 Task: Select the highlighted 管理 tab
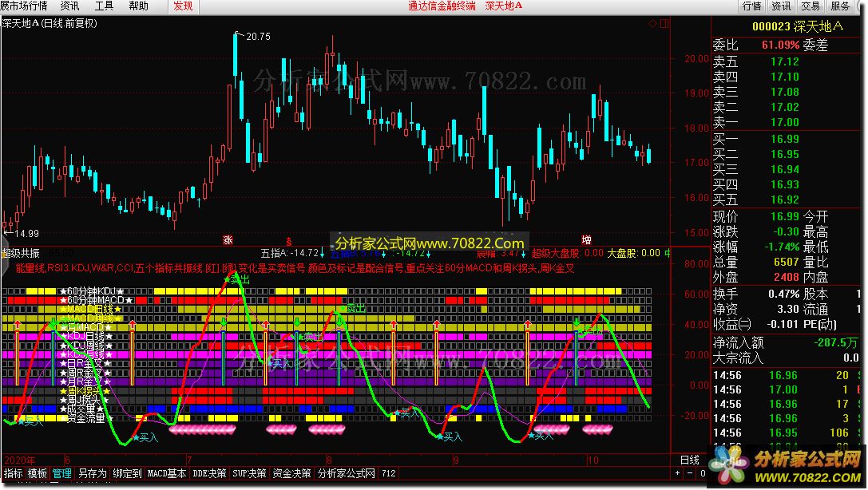click(61, 473)
